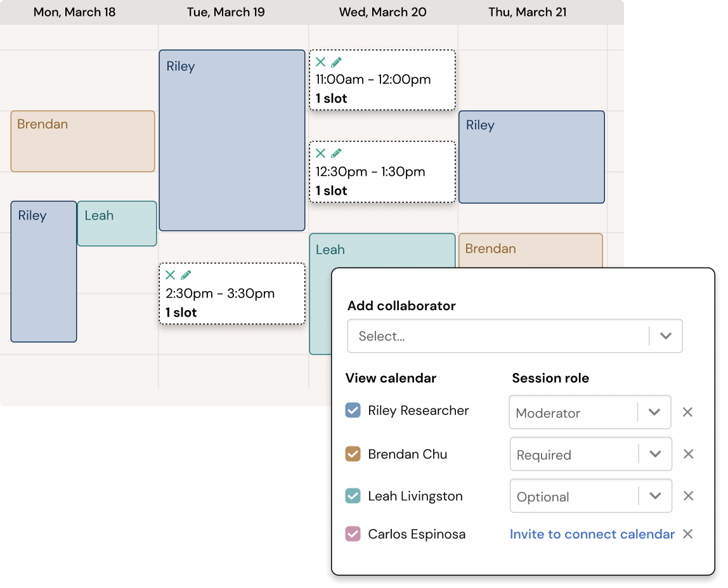Delete the 12:30pm – 1:30pm slot
Image resolution: width=728 pixels, height=588 pixels.
click(x=320, y=153)
